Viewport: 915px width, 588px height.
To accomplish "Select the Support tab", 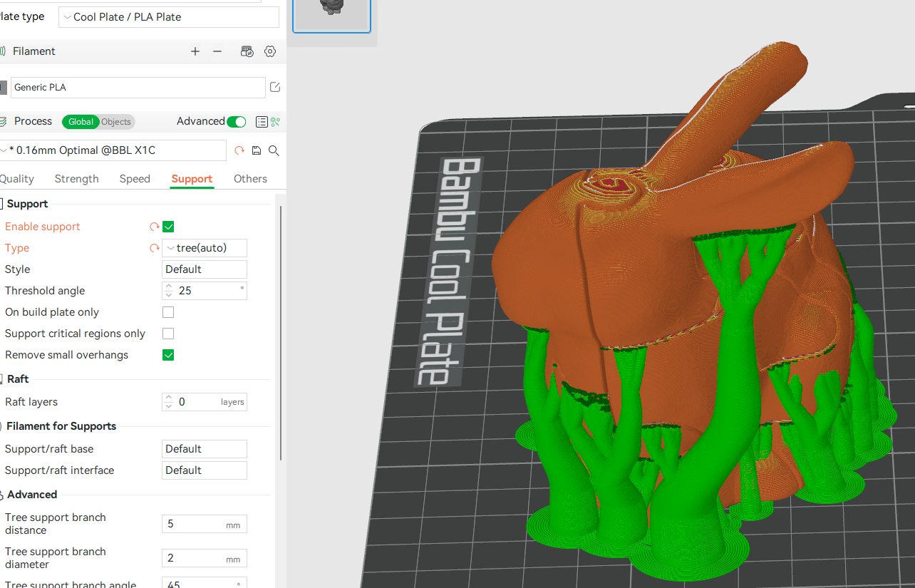I will point(192,179).
